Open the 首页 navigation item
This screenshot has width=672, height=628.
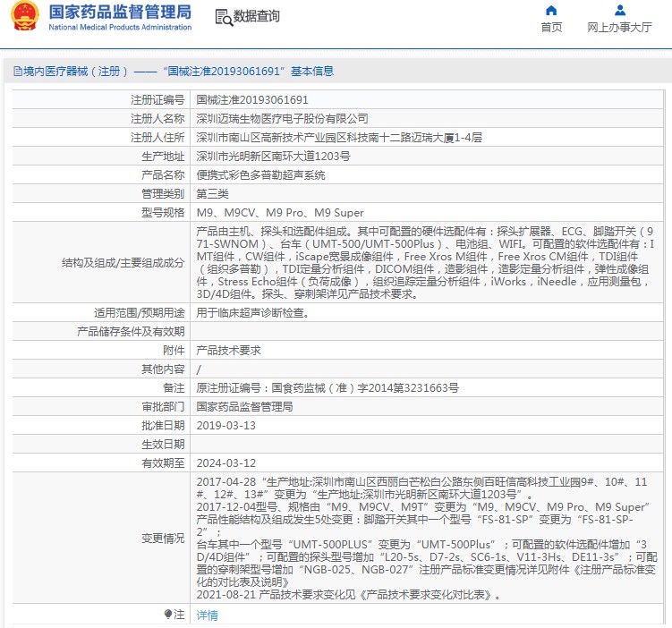551,28
